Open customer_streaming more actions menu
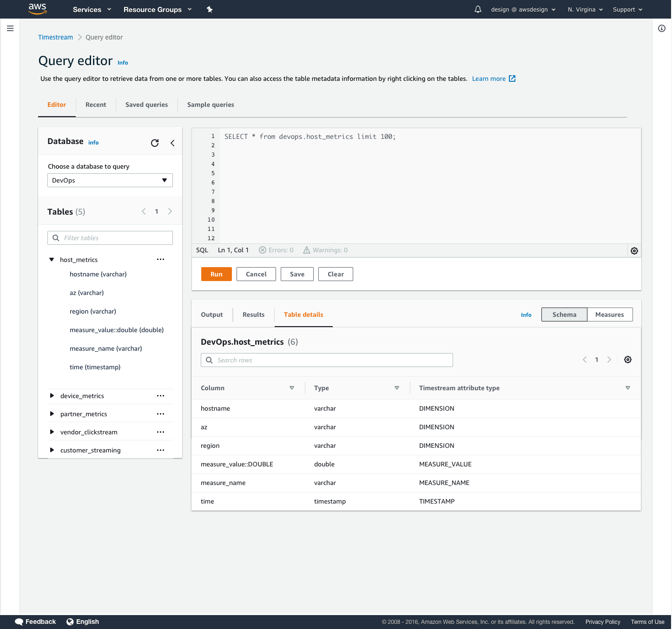 pyautogui.click(x=161, y=450)
